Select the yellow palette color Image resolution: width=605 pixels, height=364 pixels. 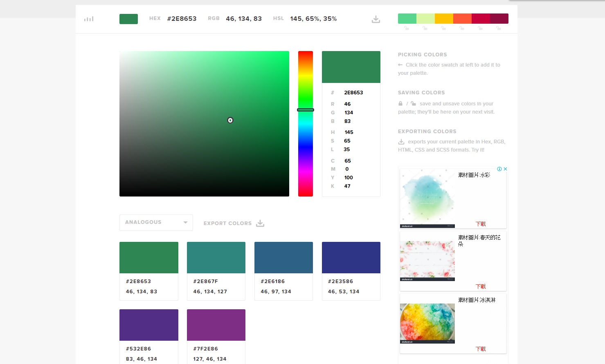click(x=444, y=18)
